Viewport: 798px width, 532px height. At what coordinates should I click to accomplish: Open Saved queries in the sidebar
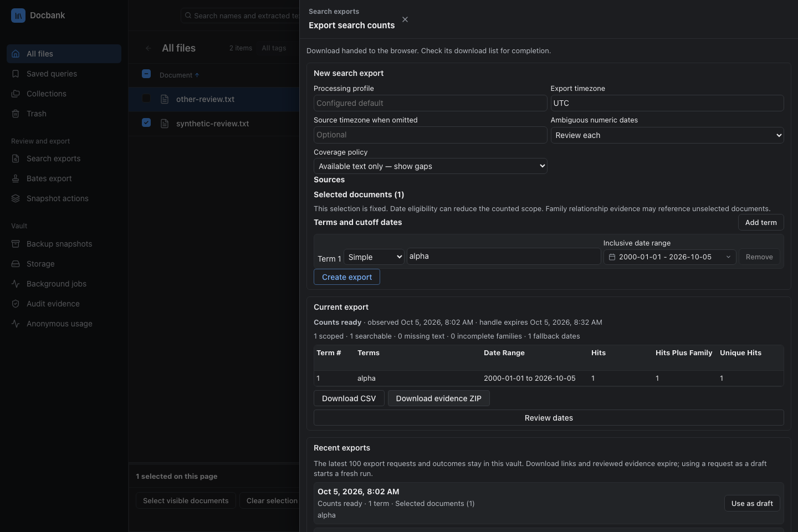pos(64,74)
